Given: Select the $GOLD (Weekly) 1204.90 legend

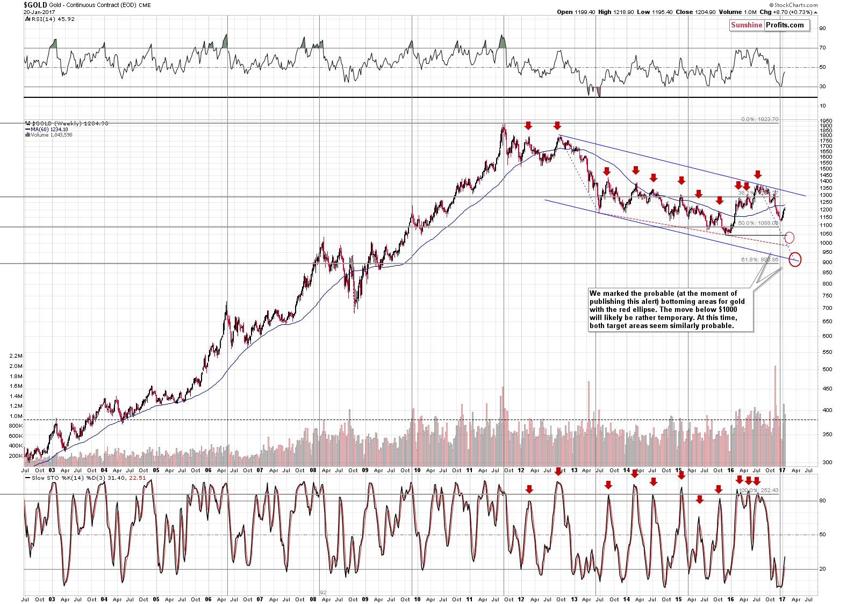Looking at the screenshot, I should point(70,123).
